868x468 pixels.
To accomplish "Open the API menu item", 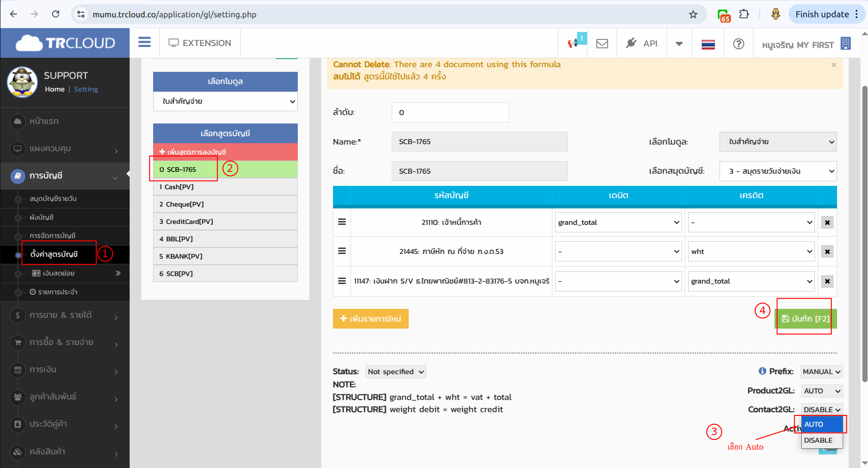I will (x=642, y=44).
